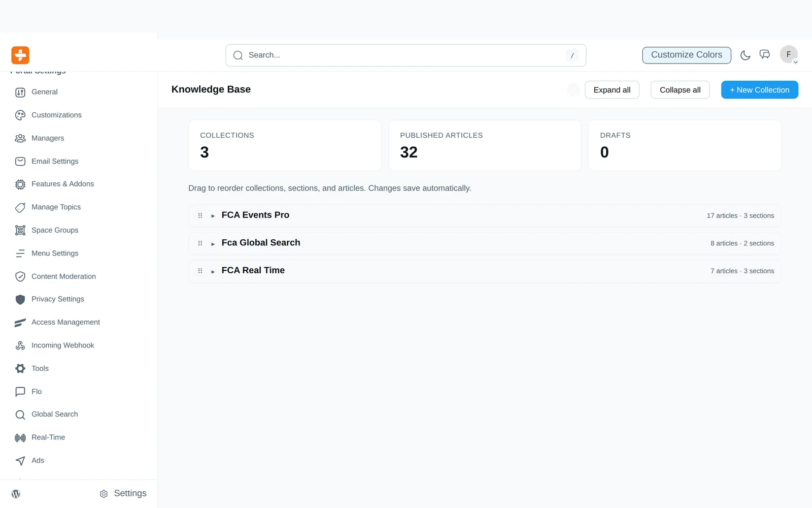
Task: Click the Published Articles stat card
Action: point(485,145)
